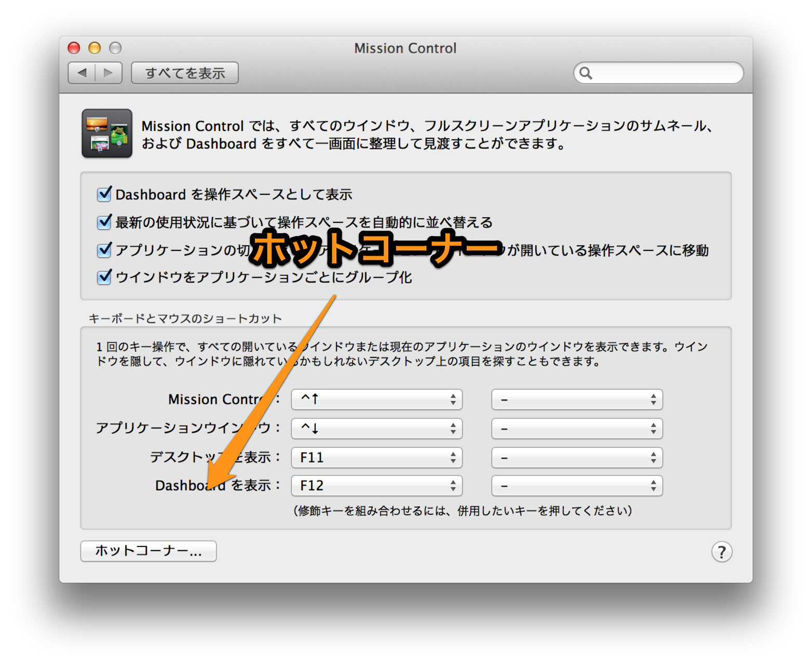Uncheck 最新の使用状況に基づいて自動的に並べ替える option
Screen dimensions: 812x665
click(x=104, y=222)
